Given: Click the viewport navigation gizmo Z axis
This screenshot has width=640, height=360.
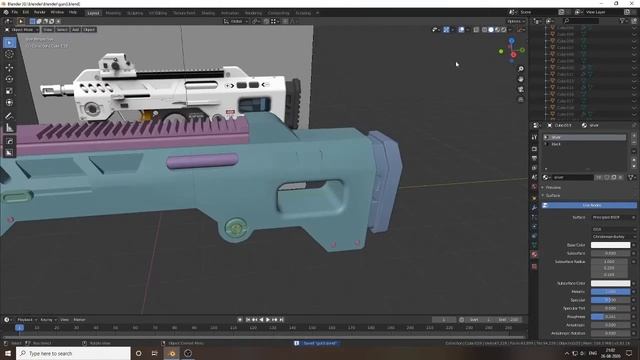Looking at the screenshot, I should click(x=511, y=41).
